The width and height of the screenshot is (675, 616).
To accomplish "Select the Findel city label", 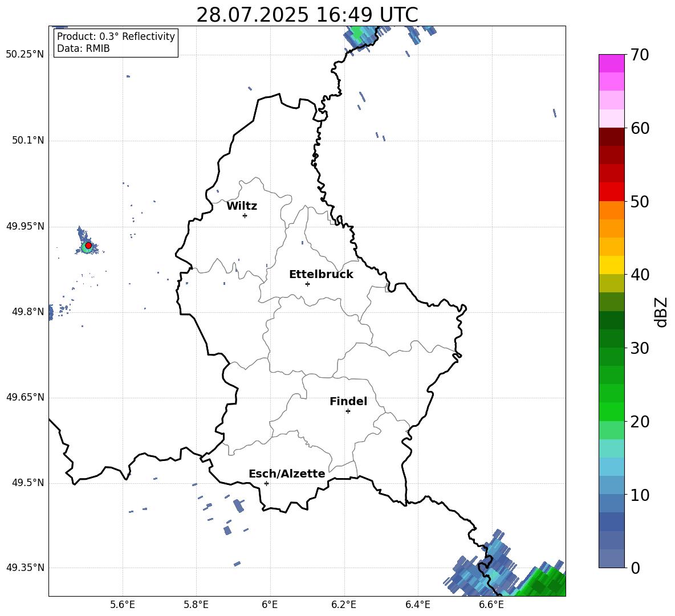I will (x=348, y=401).
